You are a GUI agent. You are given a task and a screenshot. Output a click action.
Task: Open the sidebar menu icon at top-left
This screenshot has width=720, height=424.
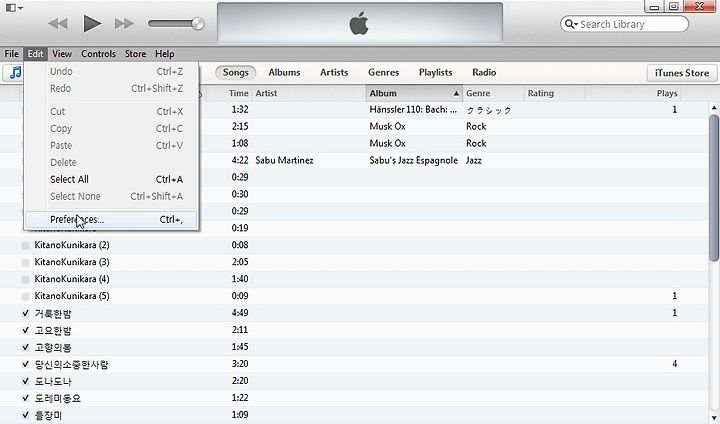pyautogui.click(x=14, y=8)
